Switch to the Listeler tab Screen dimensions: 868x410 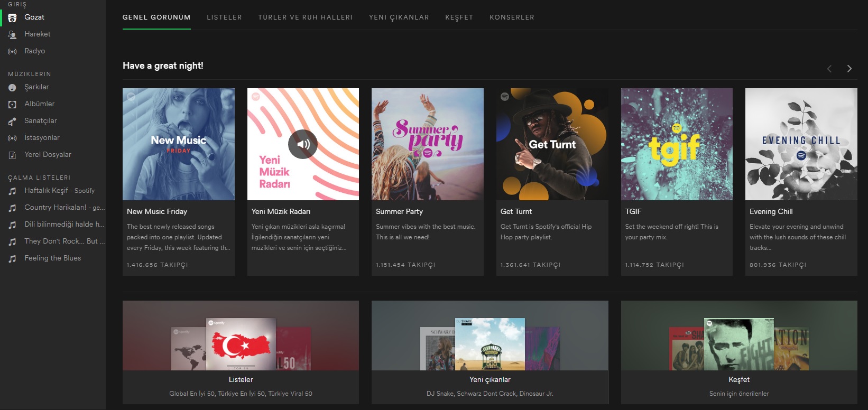click(224, 17)
